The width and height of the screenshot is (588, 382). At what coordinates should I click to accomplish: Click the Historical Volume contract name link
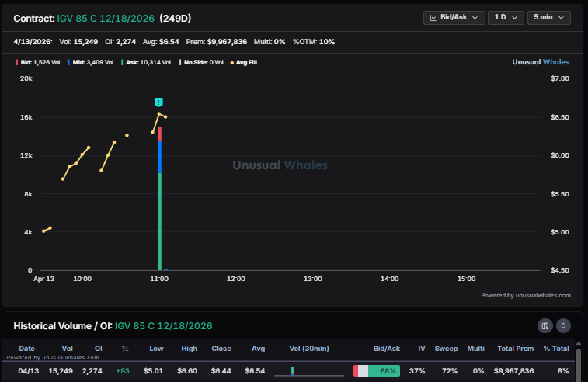[x=163, y=326]
